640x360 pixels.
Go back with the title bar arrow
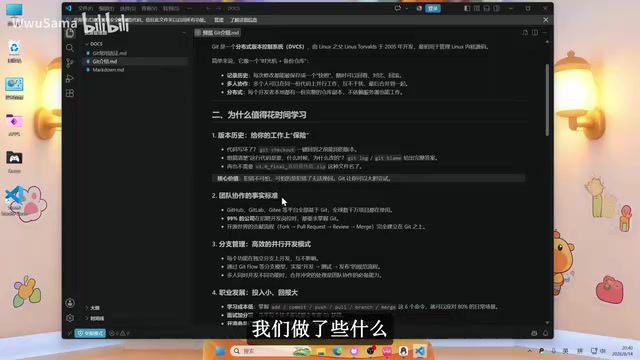(209, 8)
